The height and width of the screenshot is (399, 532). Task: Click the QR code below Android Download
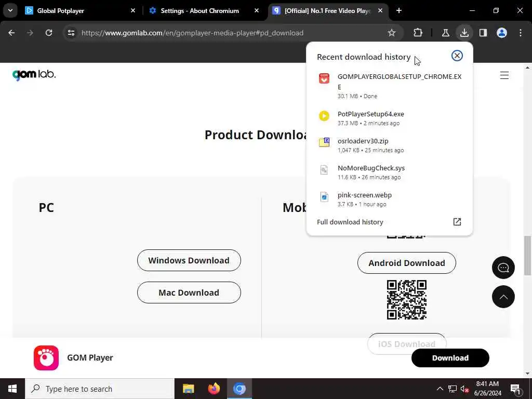pyautogui.click(x=406, y=300)
